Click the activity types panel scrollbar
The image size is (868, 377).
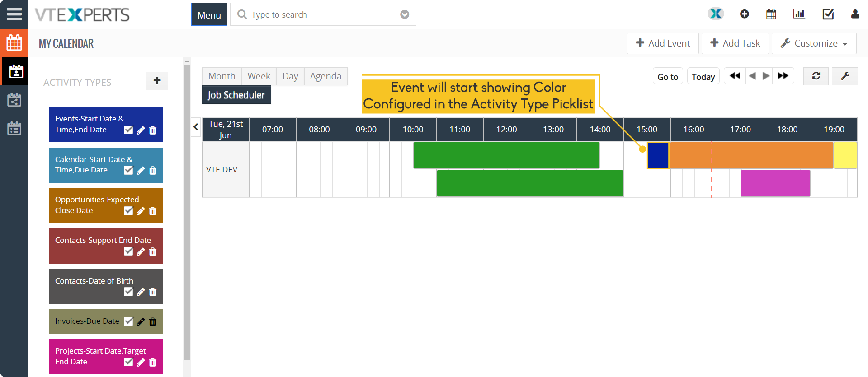tap(187, 212)
